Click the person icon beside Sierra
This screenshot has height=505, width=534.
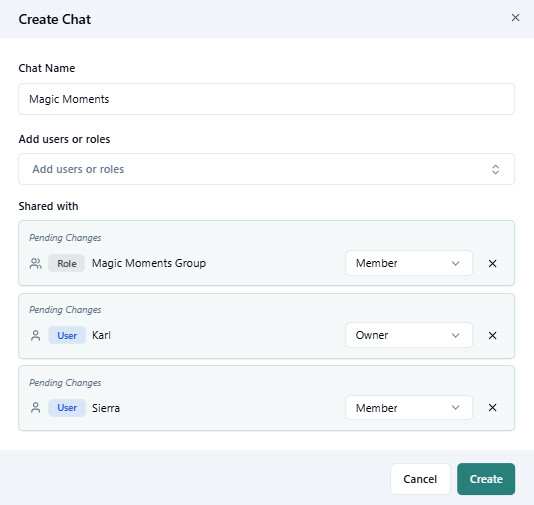(35, 408)
